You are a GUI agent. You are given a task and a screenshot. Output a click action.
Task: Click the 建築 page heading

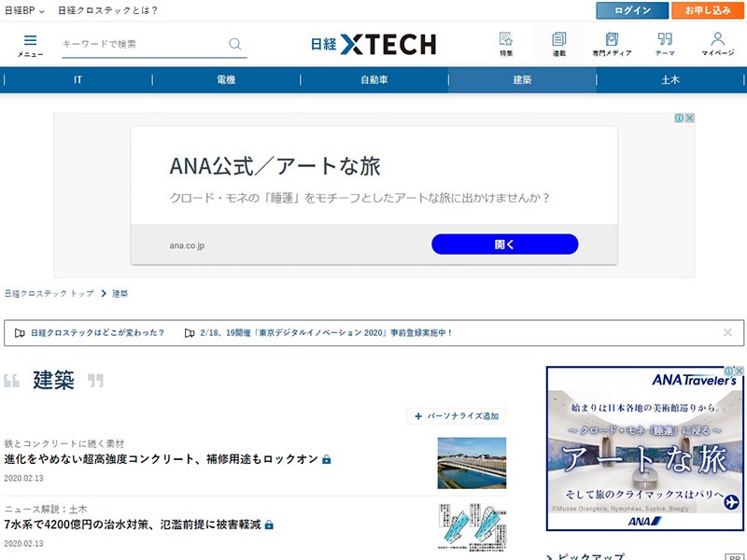[53, 380]
